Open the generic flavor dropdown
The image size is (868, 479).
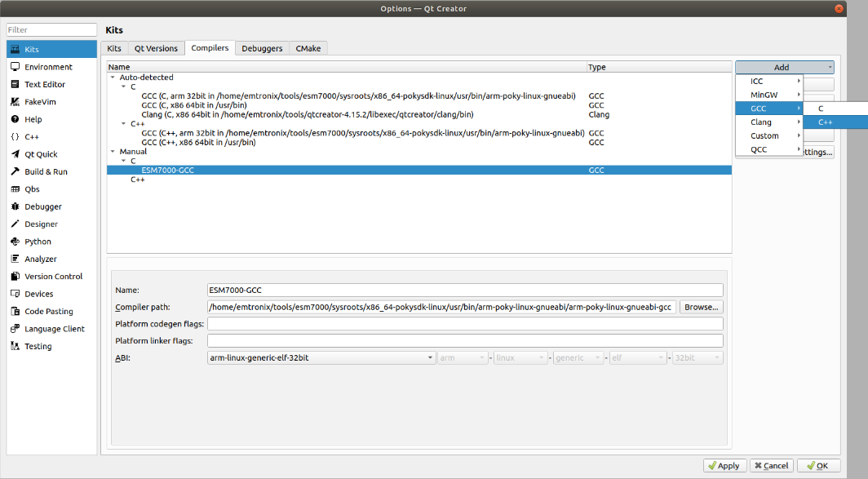pyautogui.click(x=578, y=357)
